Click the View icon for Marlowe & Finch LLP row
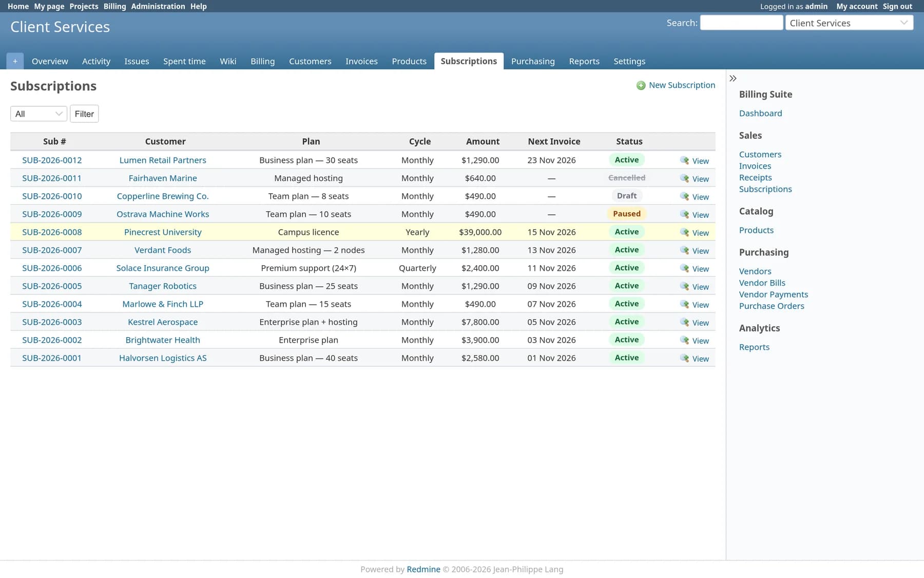 pos(684,304)
